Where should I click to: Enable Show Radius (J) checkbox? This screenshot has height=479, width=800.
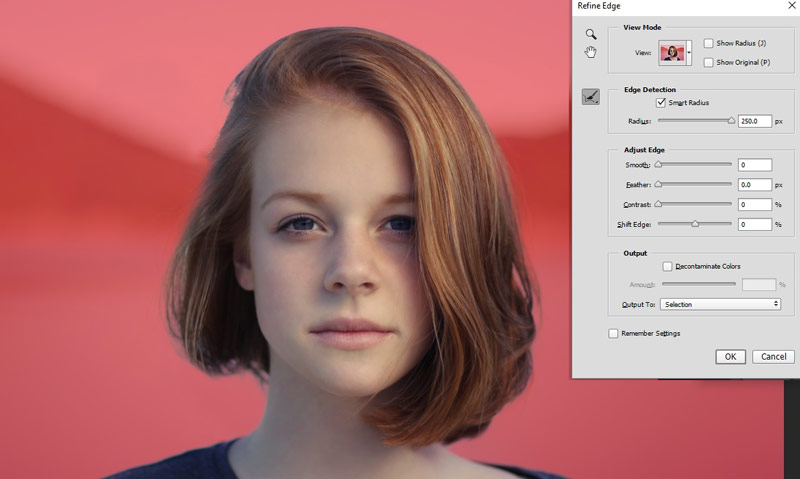tap(708, 43)
